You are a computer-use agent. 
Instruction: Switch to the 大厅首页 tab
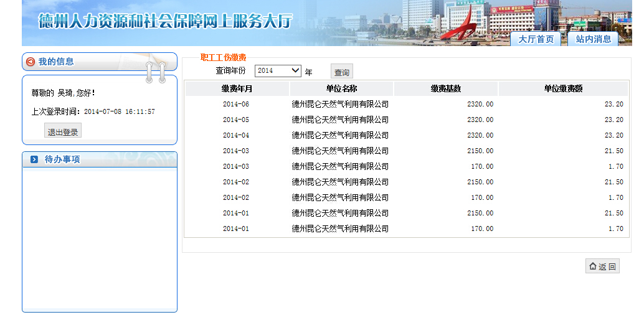tap(536, 39)
